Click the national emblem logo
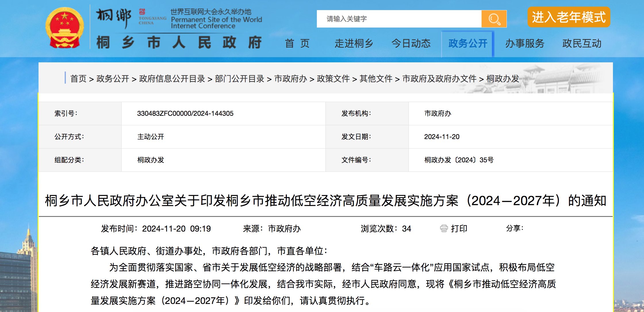644x312 pixels. pyautogui.click(x=64, y=27)
